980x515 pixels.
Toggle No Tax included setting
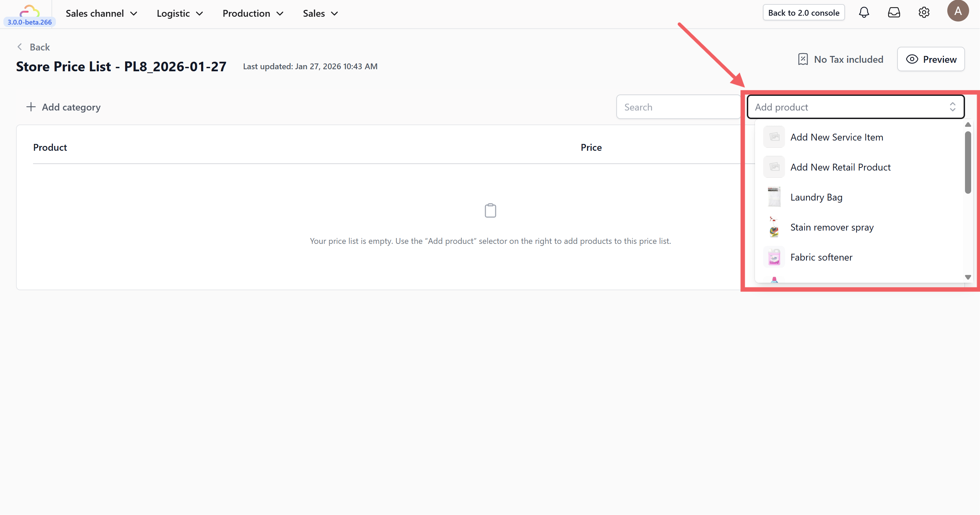tap(848, 59)
